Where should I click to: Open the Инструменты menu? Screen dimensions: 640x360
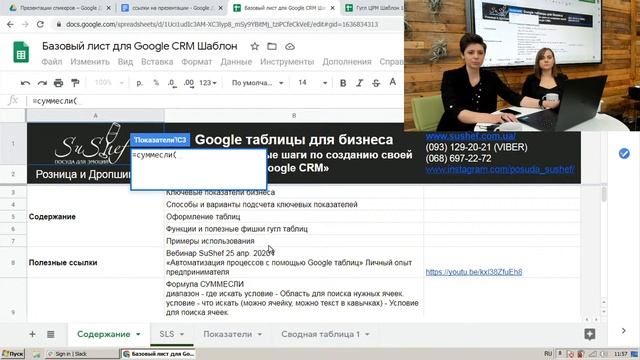tap(287, 62)
